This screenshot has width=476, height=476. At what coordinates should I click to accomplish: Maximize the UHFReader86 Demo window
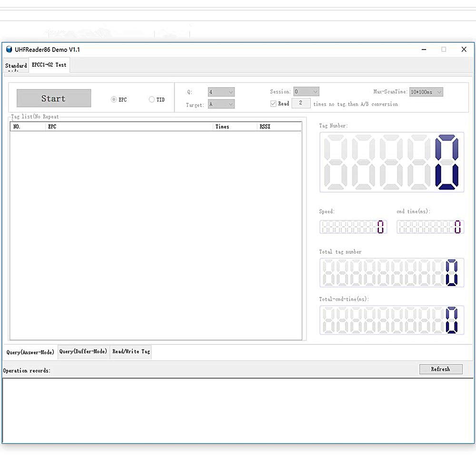(444, 50)
